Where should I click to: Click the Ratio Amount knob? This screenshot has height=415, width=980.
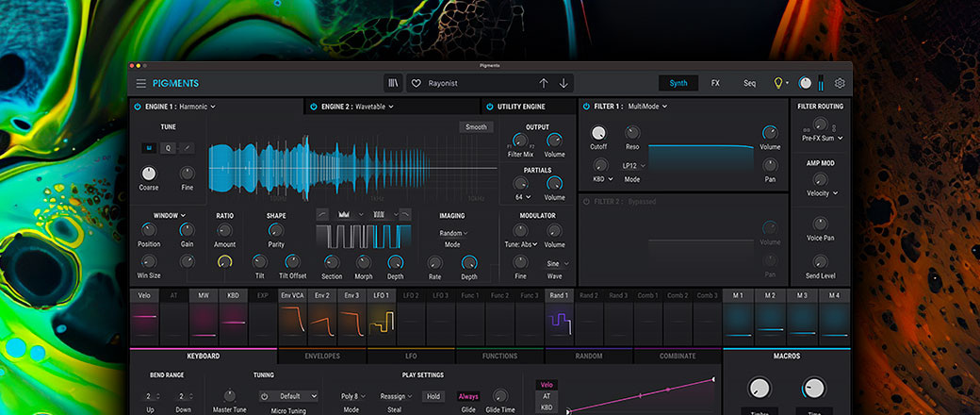pyautogui.click(x=224, y=230)
